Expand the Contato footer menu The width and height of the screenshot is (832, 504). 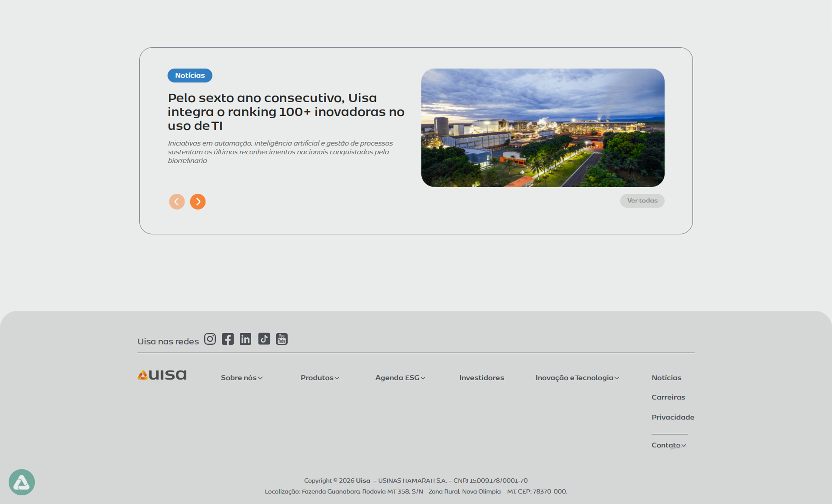click(x=668, y=445)
